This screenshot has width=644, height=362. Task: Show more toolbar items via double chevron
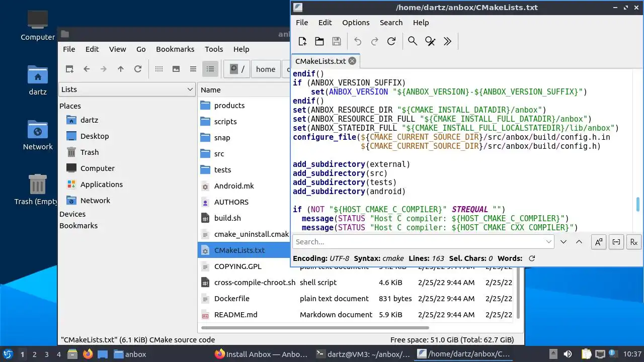(447, 41)
